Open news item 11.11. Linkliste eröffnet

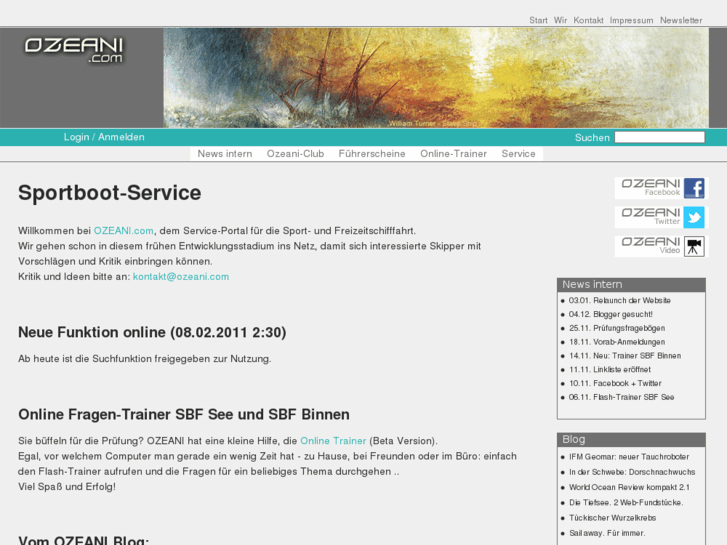[x=610, y=370]
